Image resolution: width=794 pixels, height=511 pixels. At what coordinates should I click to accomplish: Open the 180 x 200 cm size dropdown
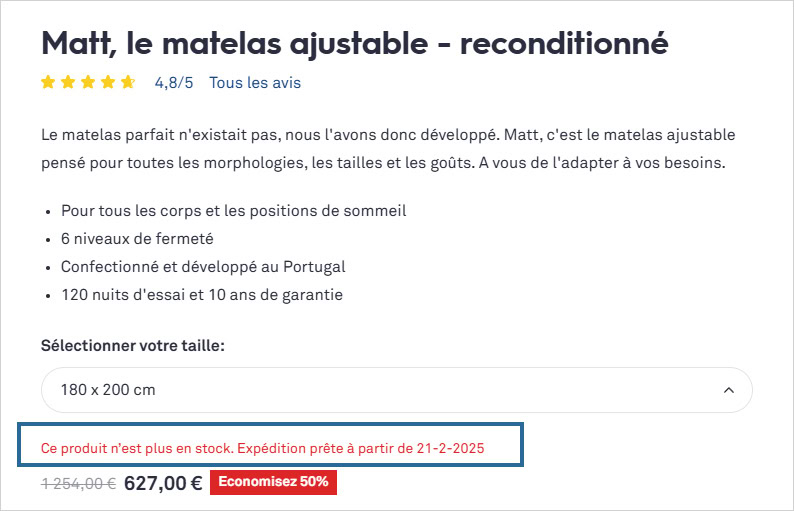396,389
